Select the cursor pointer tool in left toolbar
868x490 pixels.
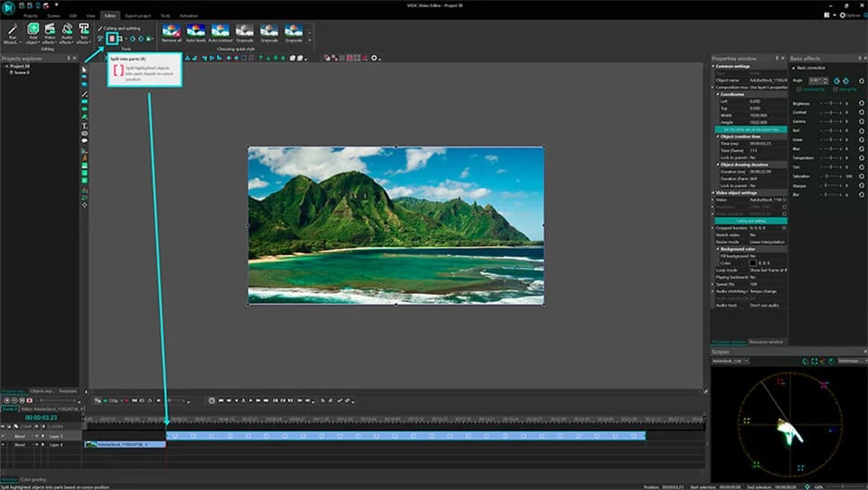(x=84, y=70)
